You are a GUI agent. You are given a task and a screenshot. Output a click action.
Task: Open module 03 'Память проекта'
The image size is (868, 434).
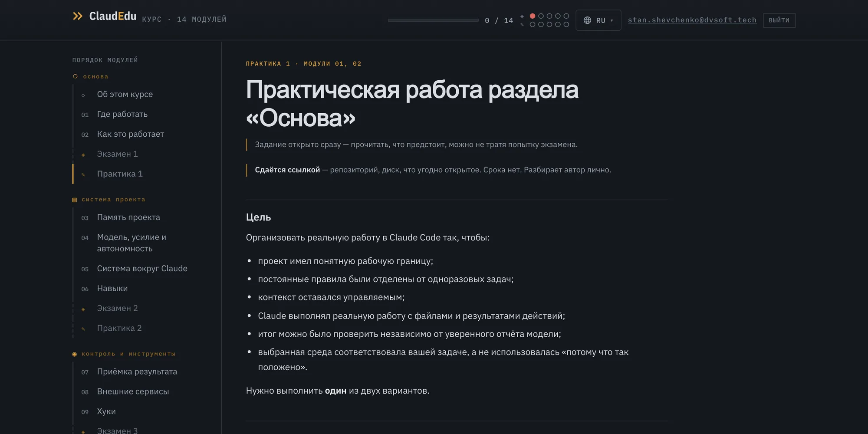pos(128,217)
